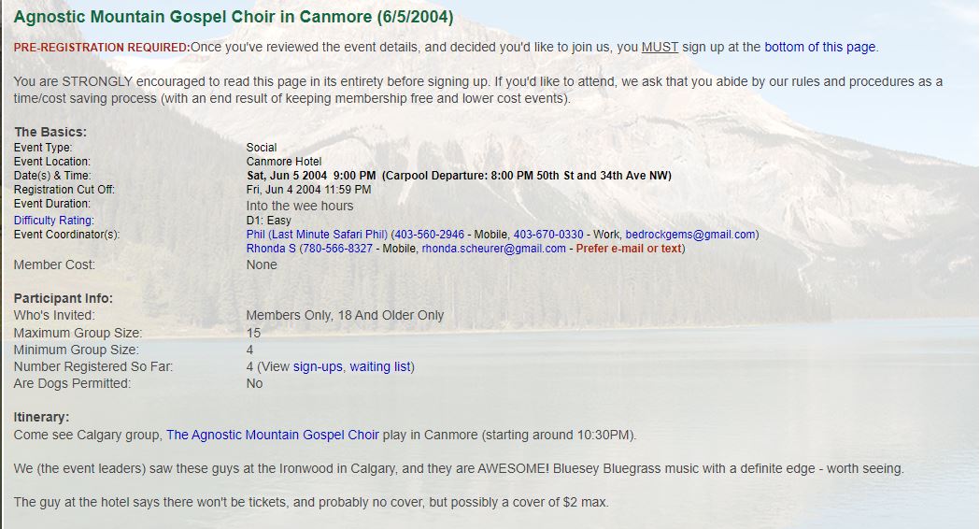Open The Agnostic Mountain Gospel Choir link
The height and width of the screenshot is (529, 980).
(x=273, y=436)
